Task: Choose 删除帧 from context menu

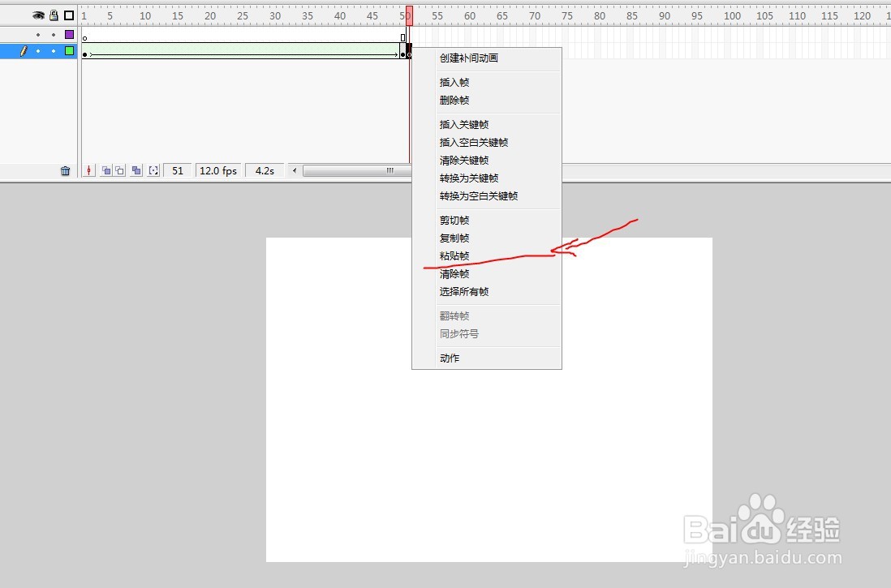Action: pos(486,100)
